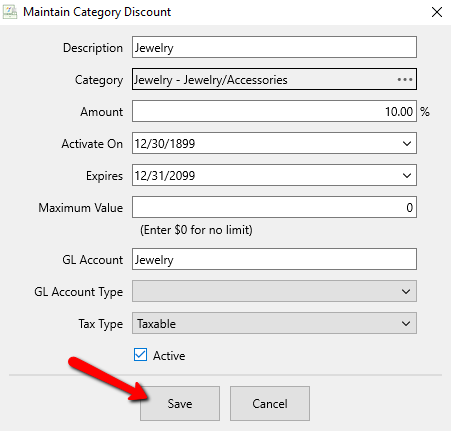Click the Amount percentage field
451x431 pixels.
(x=274, y=111)
